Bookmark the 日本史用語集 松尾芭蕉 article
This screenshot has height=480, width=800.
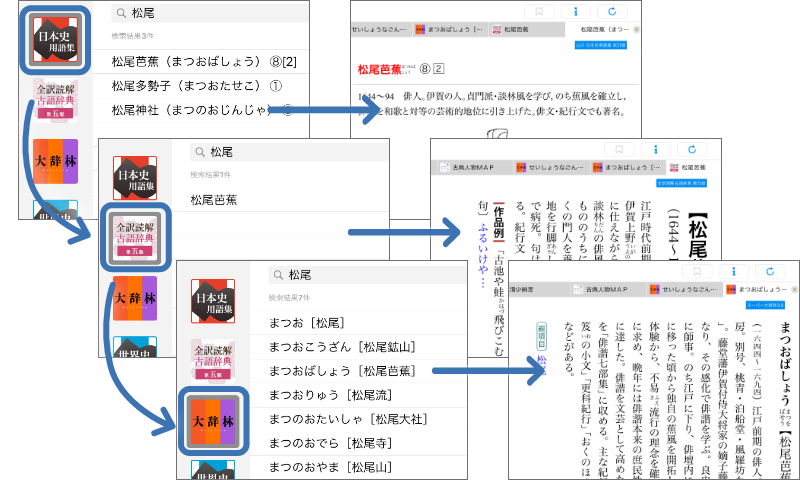point(539,11)
